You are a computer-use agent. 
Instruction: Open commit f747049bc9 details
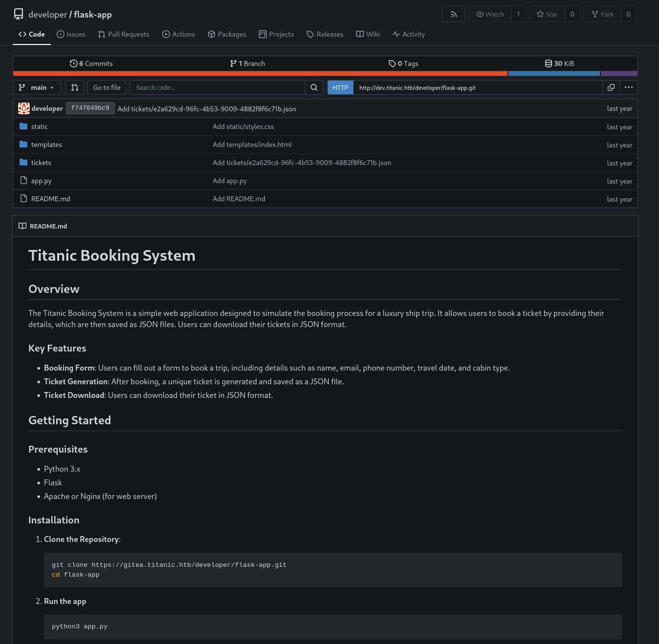pos(90,108)
